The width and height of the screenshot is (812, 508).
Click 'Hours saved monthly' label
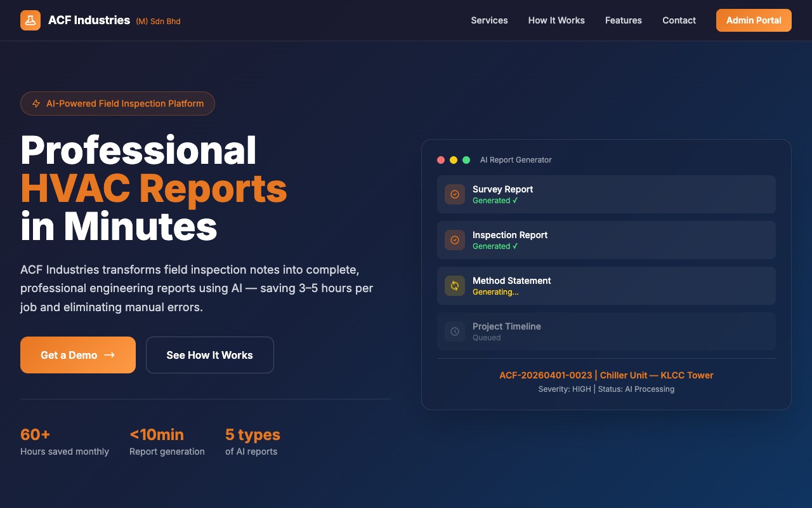point(65,451)
